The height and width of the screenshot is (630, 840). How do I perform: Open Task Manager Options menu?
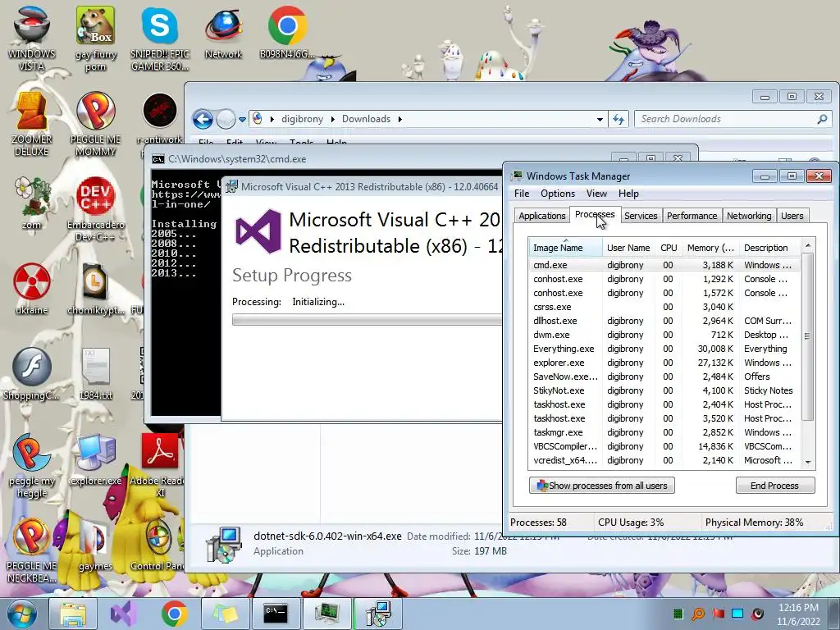click(x=558, y=194)
